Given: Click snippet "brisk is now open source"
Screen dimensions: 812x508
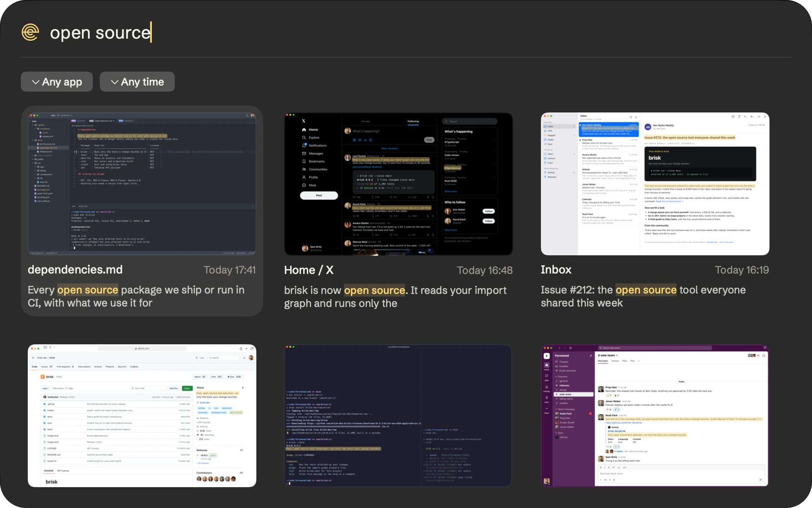Looking at the screenshot, I should (395, 297).
